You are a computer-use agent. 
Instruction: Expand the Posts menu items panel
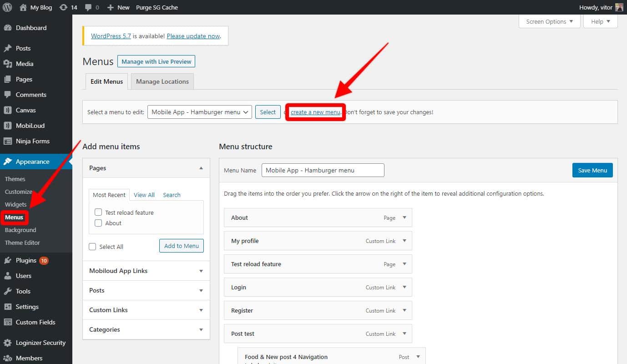tap(201, 290)
